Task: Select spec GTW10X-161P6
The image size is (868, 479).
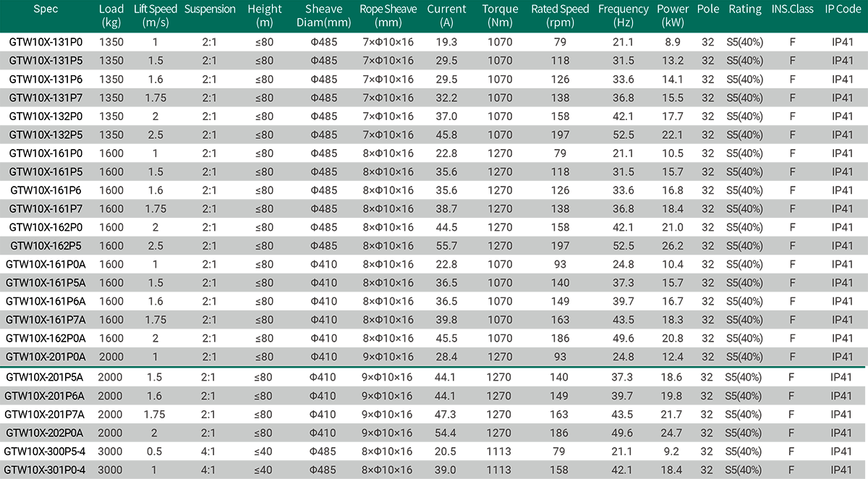Action: (46, 190)
